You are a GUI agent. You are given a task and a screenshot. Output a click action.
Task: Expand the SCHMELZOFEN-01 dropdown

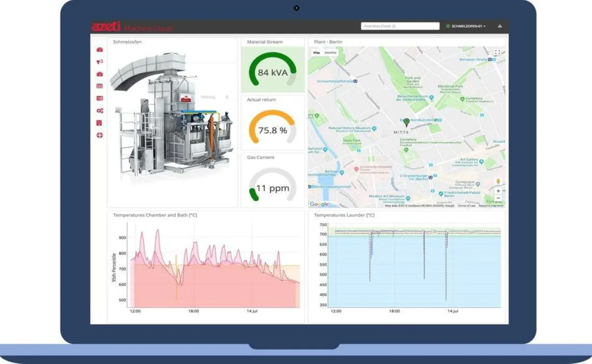[x=466, y=26]
